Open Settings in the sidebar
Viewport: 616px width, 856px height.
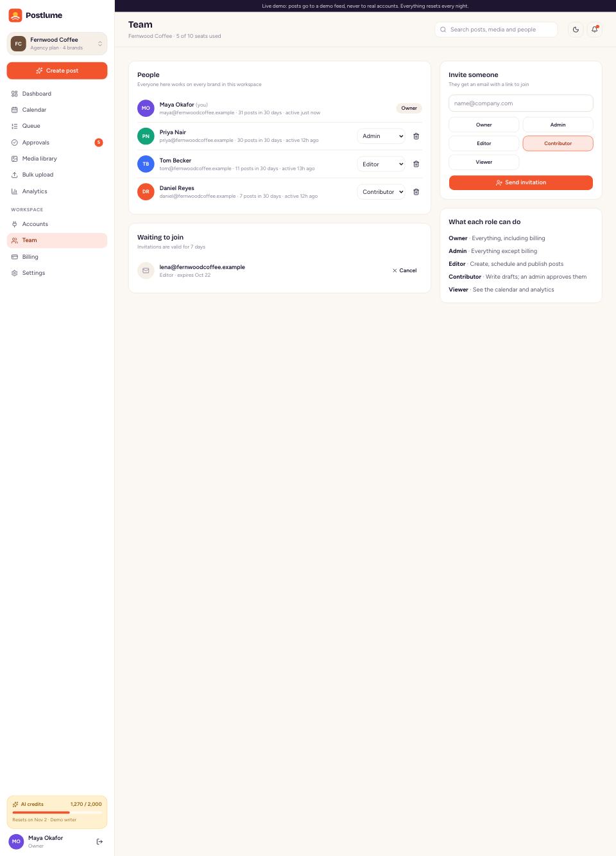(57, 273)
